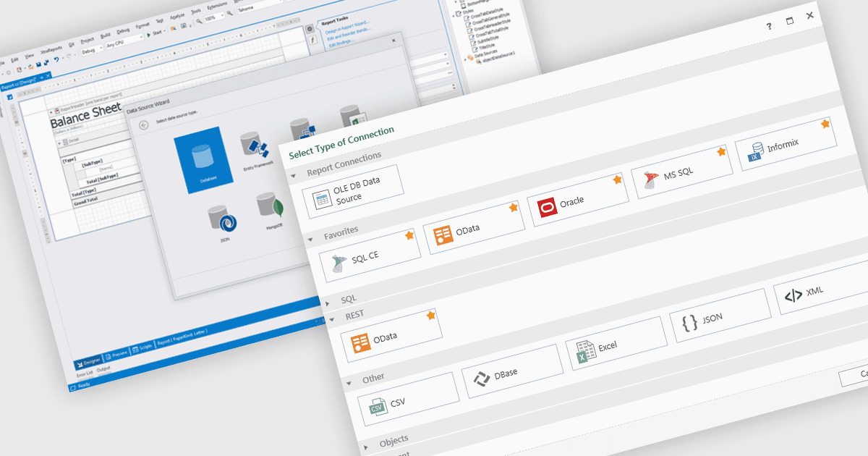The image size is (868, 456).
Task: Choose the CSV connection tile
Action: pyautogui.click(x=409, y=399)
